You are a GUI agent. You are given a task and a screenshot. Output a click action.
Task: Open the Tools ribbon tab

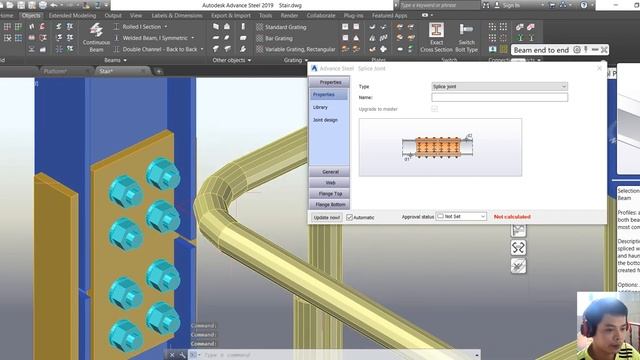(265, 16)
